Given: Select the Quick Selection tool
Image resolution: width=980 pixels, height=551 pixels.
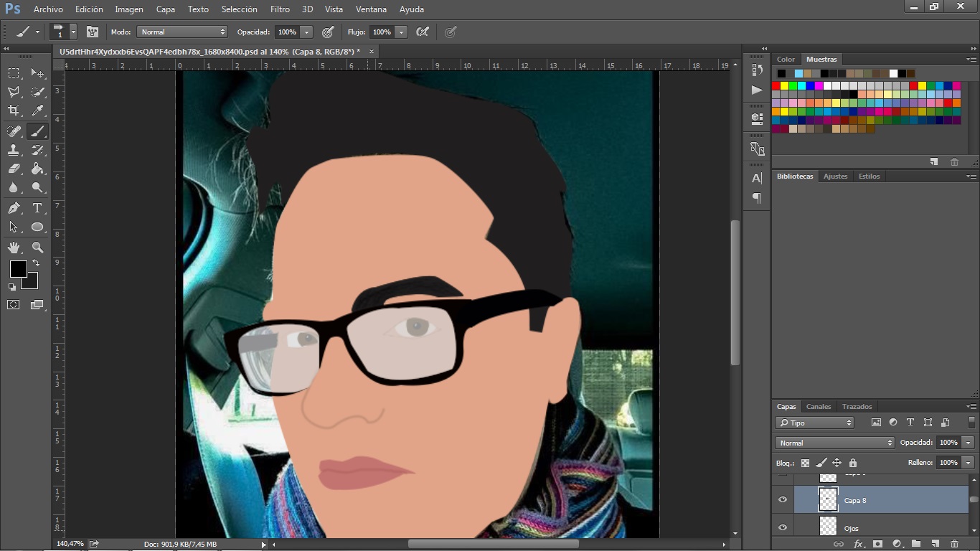Looking at the screenshot, I should point(37,92).
